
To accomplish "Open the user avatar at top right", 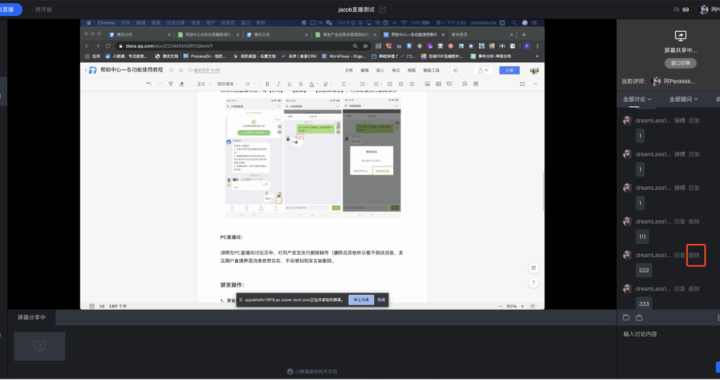I will coord(704,9).
